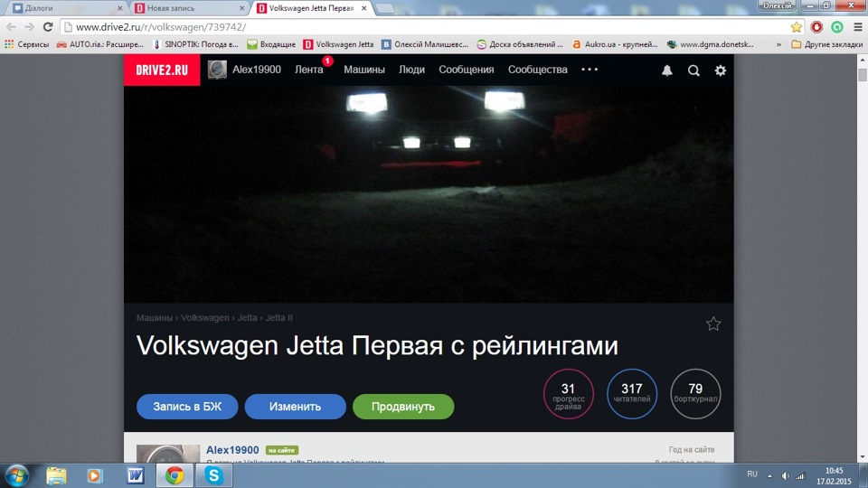Click the Chrome taskbar icon
This screenshot has height=488, width=868.
click(175, 476)
